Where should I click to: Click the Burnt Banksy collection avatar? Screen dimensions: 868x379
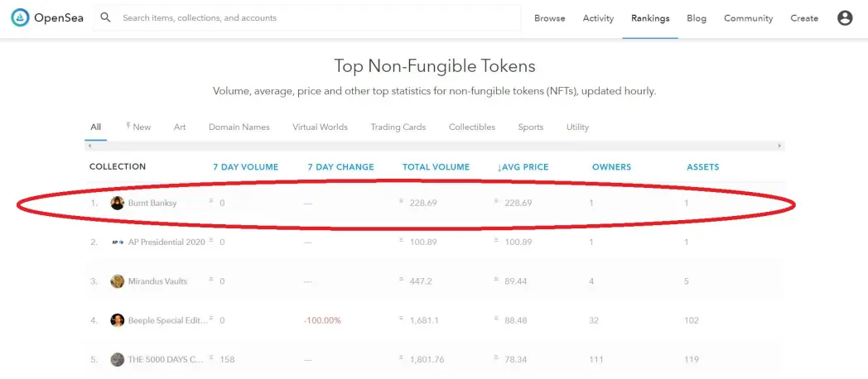(118, 203)
